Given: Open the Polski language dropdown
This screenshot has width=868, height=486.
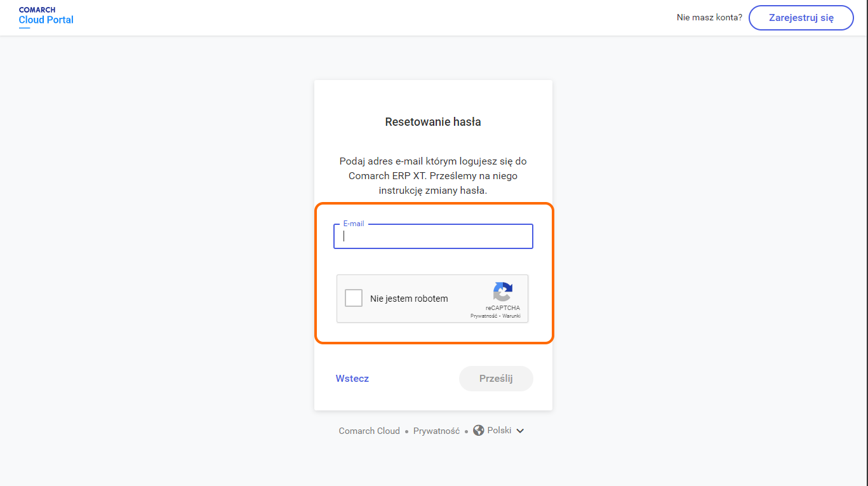Looking at the screenshot, I should click(x=499, y=431).
